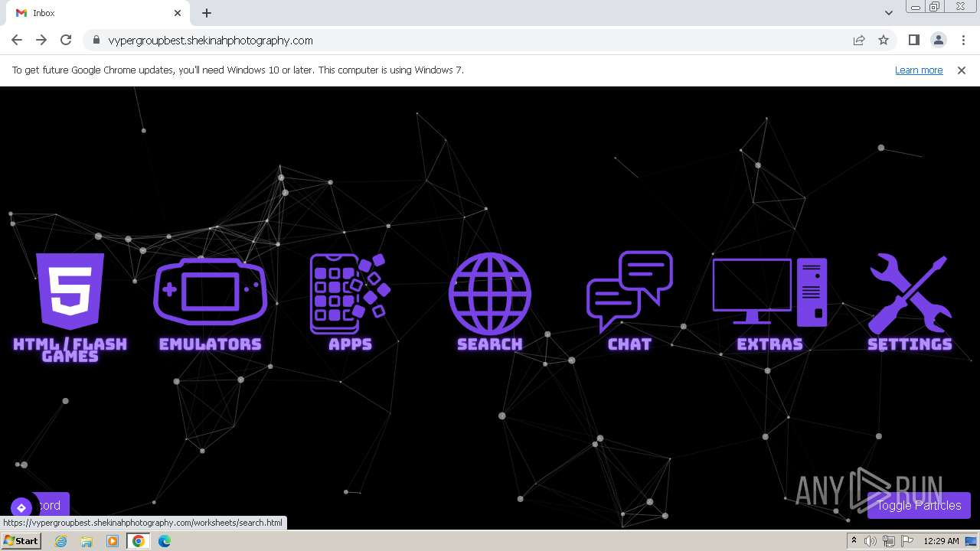This screenshot has height=551, width=980.
Task: Open Chrome profile avatar
Action: pyautogui.click(x=938, y=41)
